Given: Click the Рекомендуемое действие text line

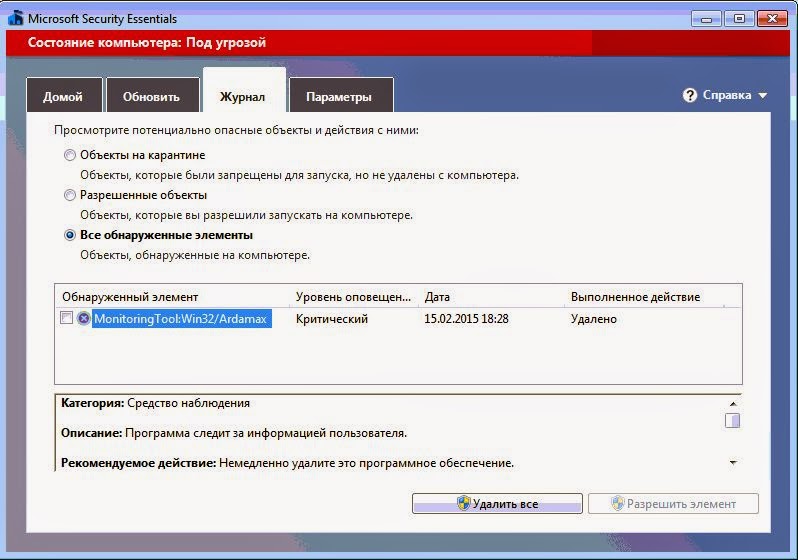Looking at the screenshot, I should [288, 463].
